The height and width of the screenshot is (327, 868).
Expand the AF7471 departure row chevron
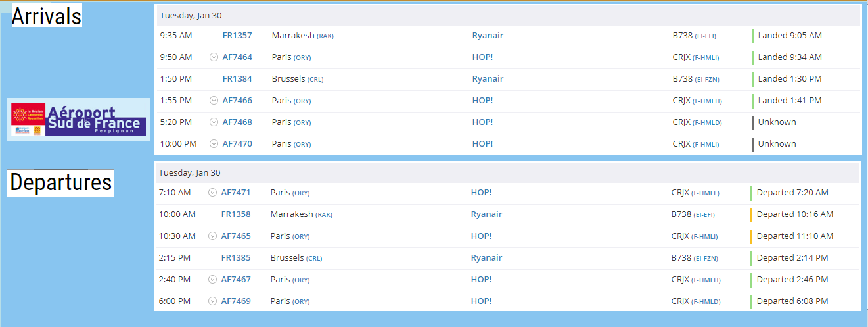click(x=212, y=193)
